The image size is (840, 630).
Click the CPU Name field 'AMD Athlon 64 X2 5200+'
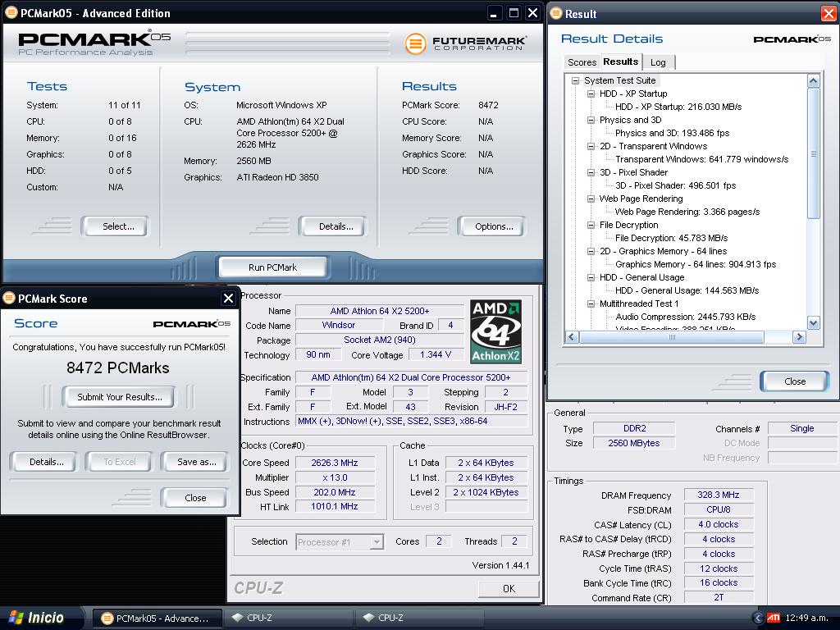tap(380, 311)
